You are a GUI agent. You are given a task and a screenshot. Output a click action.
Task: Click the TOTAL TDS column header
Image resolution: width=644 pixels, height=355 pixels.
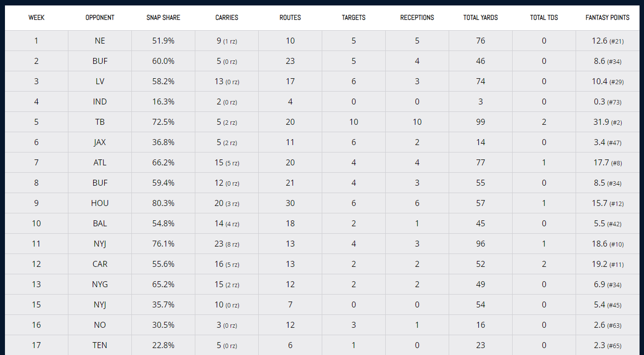pos(544,17)
